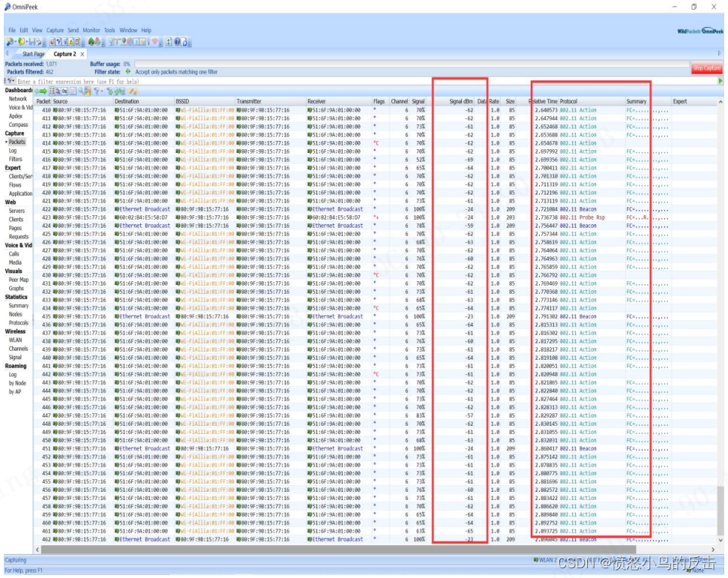This screenshot has width=728, height=578.
Task: Sort by the BSSID column header
Action: pos(204,101)
